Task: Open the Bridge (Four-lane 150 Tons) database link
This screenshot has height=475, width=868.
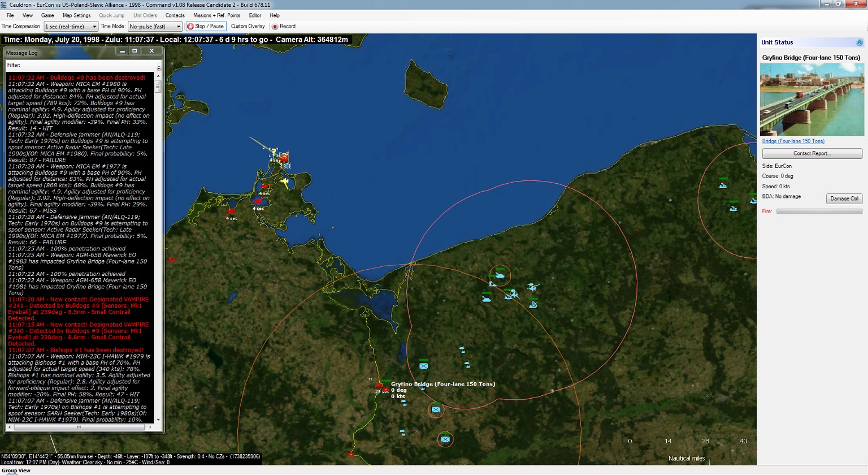Action: 793,141
